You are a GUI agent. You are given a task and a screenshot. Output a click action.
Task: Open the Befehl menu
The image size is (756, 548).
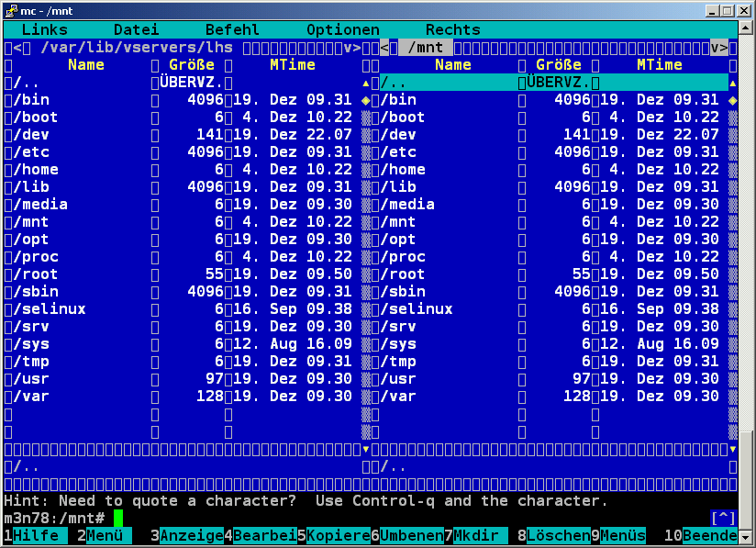coord(232,30)
